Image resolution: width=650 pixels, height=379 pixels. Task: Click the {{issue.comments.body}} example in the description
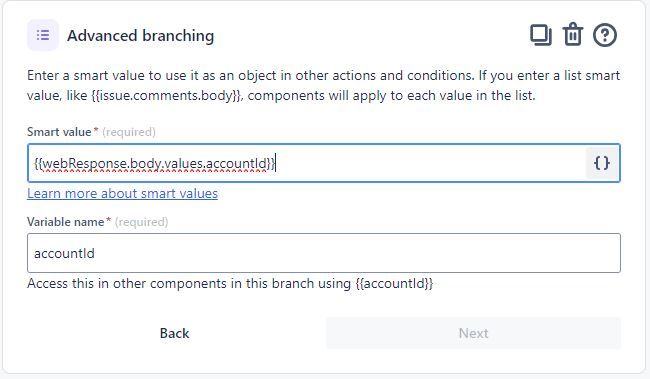pyautogui.click(x=166, y=96)
